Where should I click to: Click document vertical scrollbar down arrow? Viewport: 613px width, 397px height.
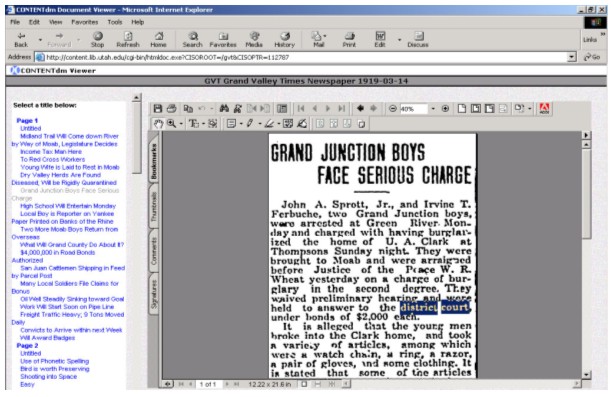[586, 375]
